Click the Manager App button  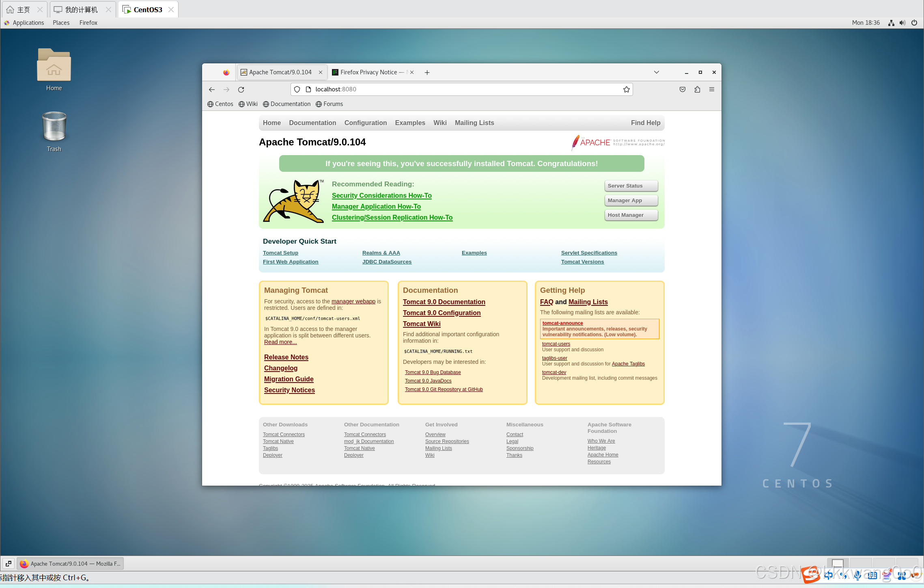tap(631, 201)
